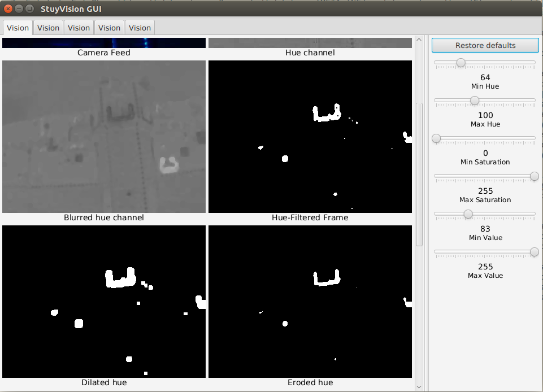Click the vertical scrollbar thumb
The width and height of the screenshot is (543, 392).
[419, 175]
